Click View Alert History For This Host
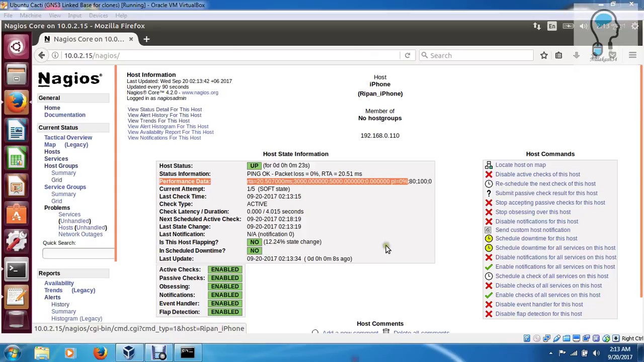This screenshot has height=362, width=644. [165, 115]
